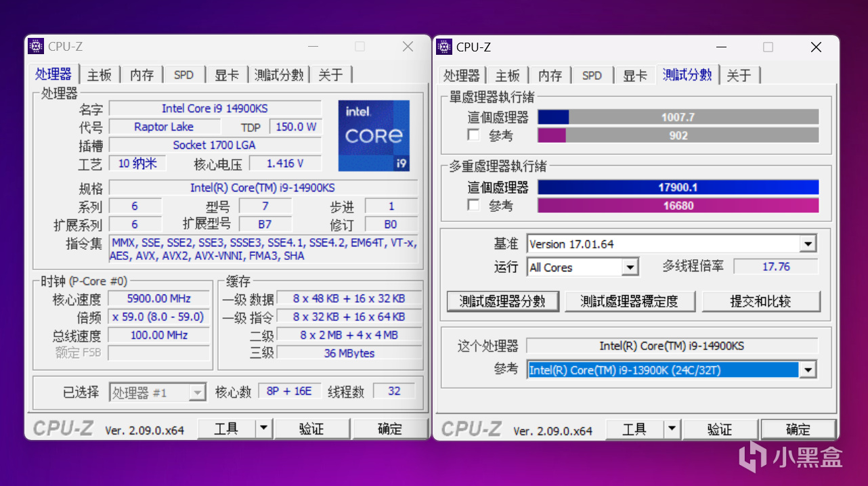Click the 修订 B0 value

point(391,225)
